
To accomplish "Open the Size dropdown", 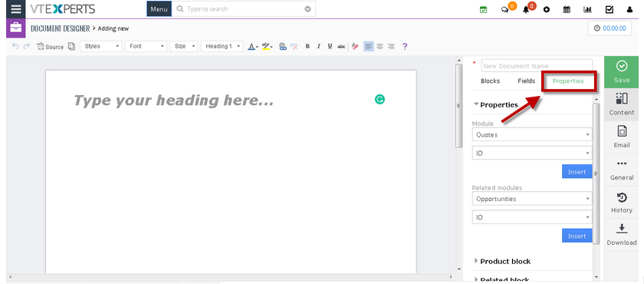I will coord(184,47).
